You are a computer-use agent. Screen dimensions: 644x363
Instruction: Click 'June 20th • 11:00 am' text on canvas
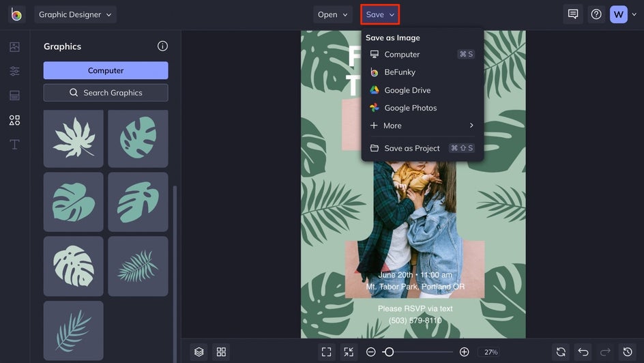[x=415, y=275]
